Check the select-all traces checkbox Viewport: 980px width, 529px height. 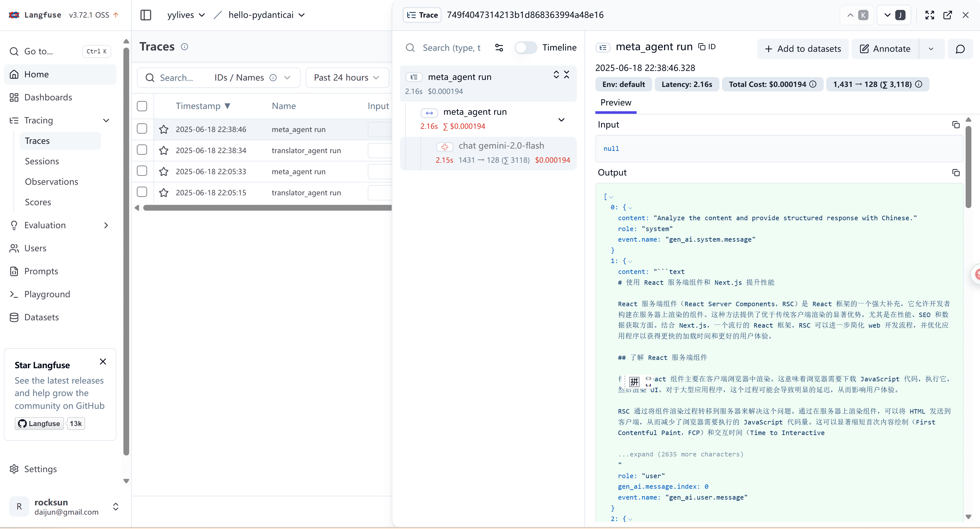[142, 106]
